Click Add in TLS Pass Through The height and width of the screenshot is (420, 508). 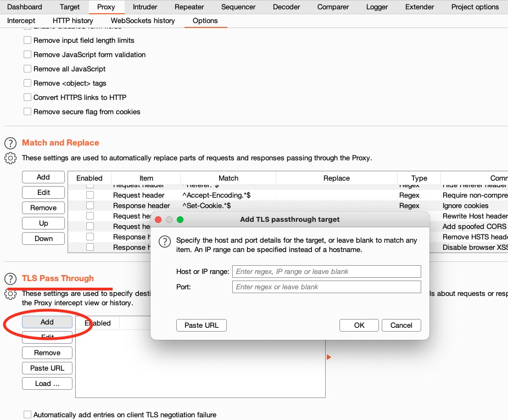[x=47, y=322]
